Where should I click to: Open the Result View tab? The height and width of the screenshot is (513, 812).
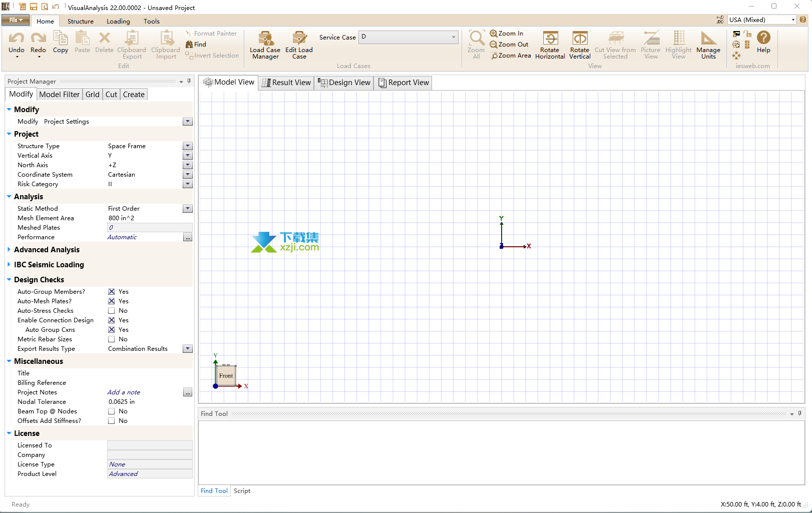pyautogui.click(x=286, y=83)
